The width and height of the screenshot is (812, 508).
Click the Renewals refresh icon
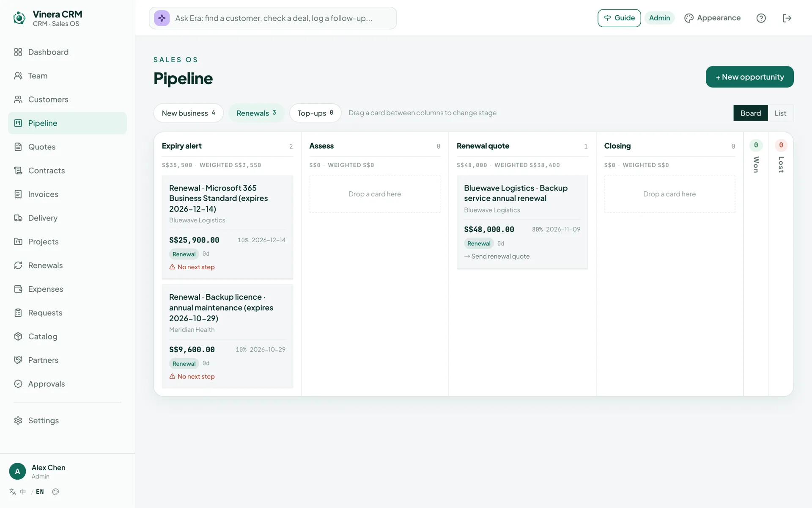pyautogui.click(x=18, y=265)
